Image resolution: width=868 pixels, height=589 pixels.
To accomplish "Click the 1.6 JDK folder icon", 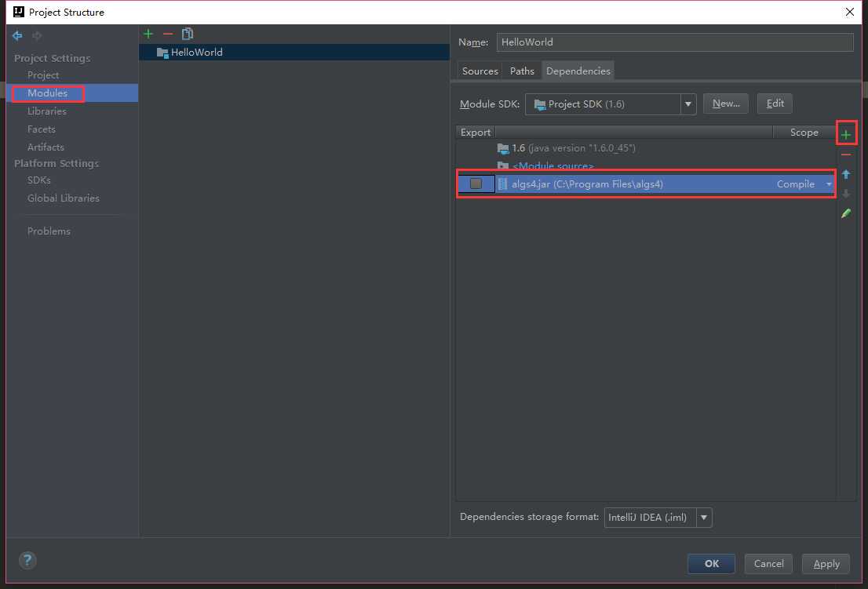I will 502,148.
